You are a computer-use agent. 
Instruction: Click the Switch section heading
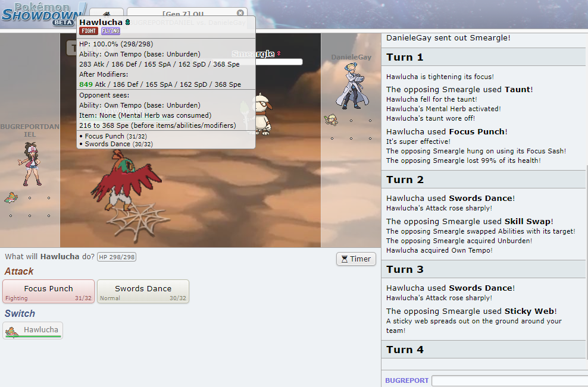point(20,313)
